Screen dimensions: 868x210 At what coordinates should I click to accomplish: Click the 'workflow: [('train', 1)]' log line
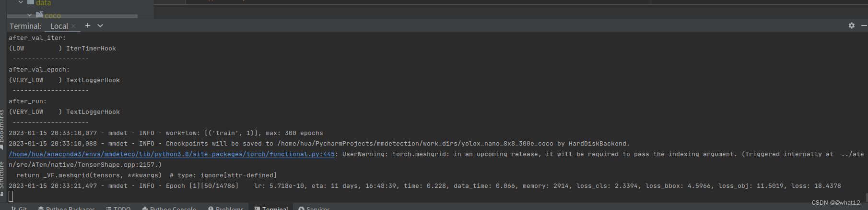tap(166, 133)
